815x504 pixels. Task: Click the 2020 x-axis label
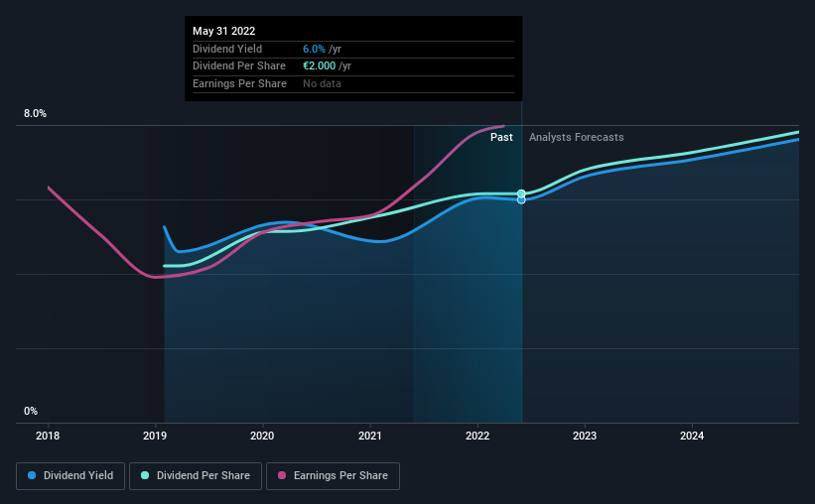coord(262,436)
